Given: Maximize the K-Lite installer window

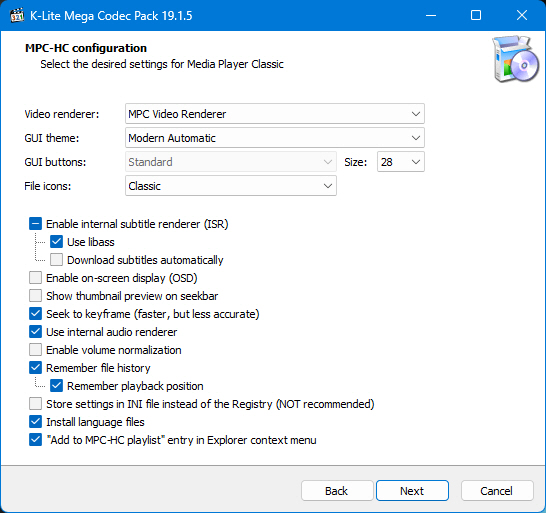Looking at the screenshot, I should [476, 15].
